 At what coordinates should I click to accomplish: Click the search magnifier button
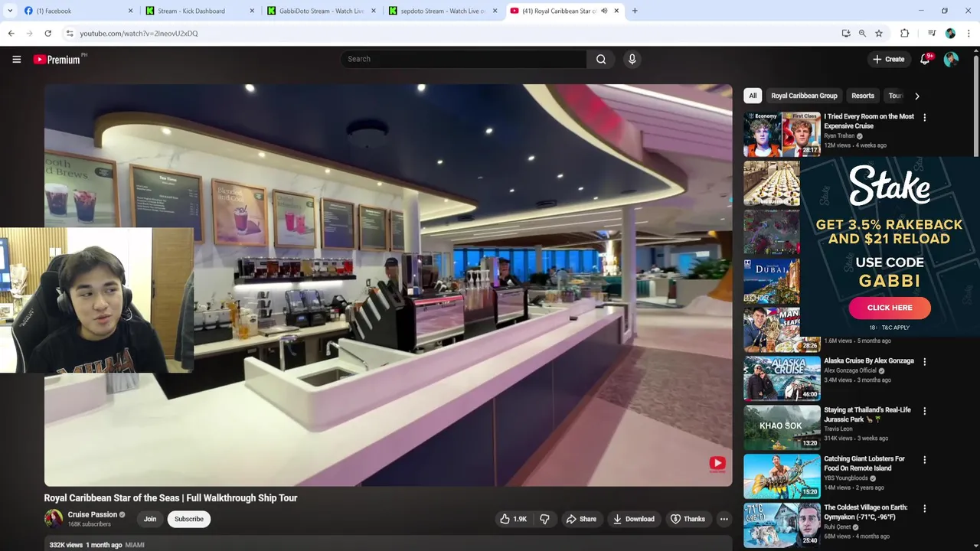[601, 59]
